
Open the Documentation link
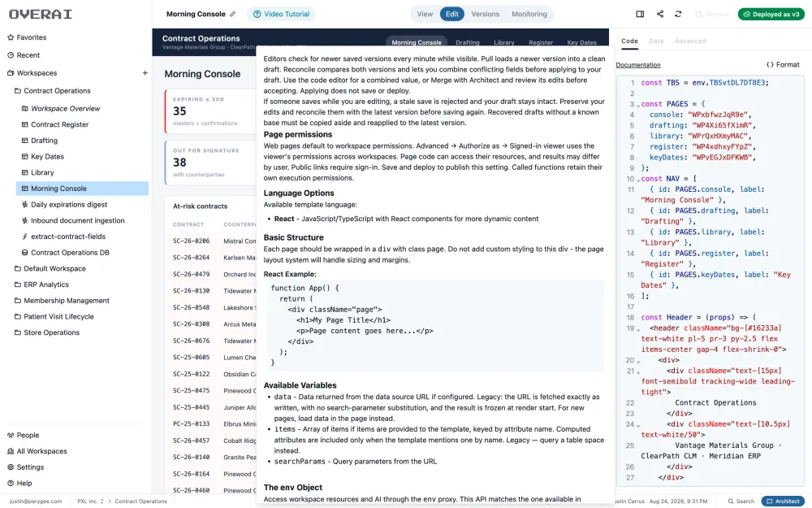(x=638, y=65)
